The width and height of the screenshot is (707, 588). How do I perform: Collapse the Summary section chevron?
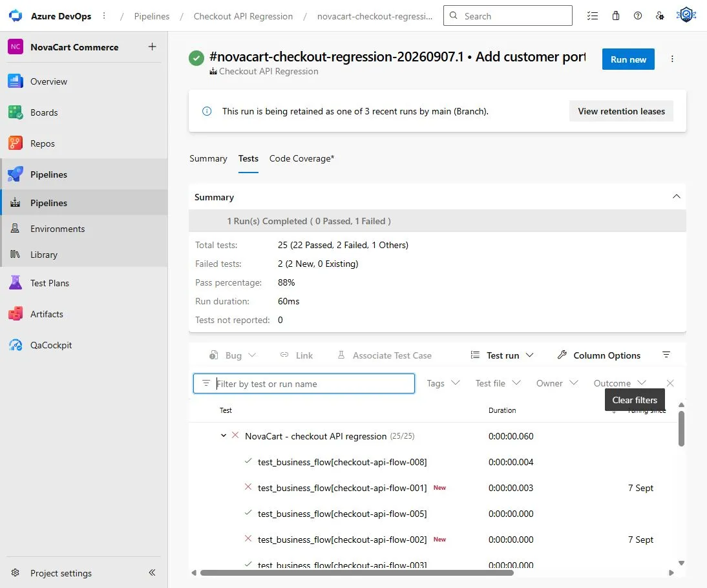pos(677,196)
